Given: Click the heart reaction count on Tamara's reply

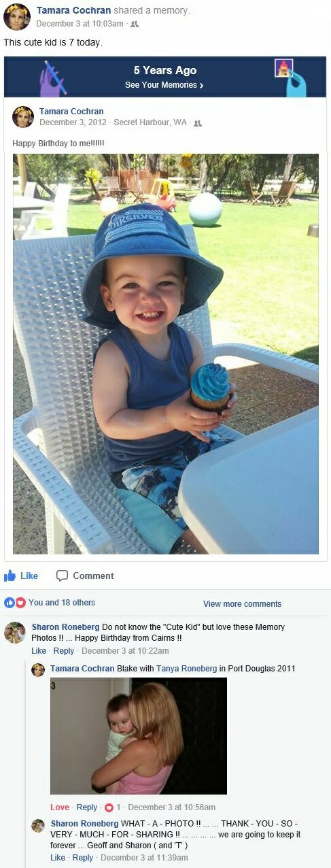Looking at the screenshot, I should [113, 807].
